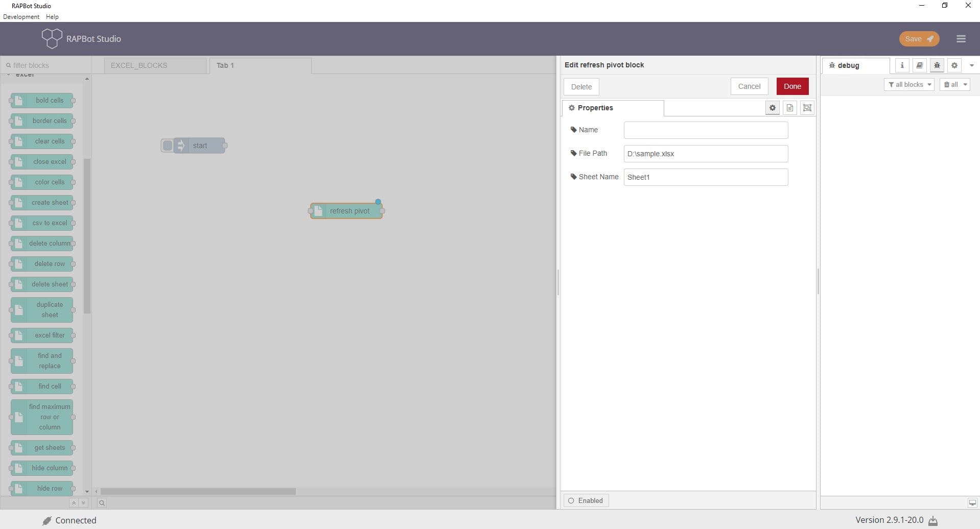
Task: Click the Name input field
Action: click(x=706, y=130)
